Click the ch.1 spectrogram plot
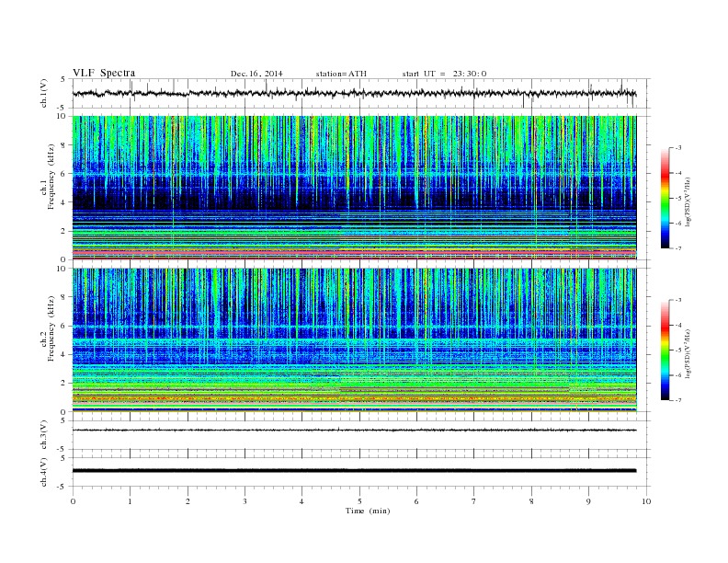This screenshot has width=728, height=563. click(354, 188)
